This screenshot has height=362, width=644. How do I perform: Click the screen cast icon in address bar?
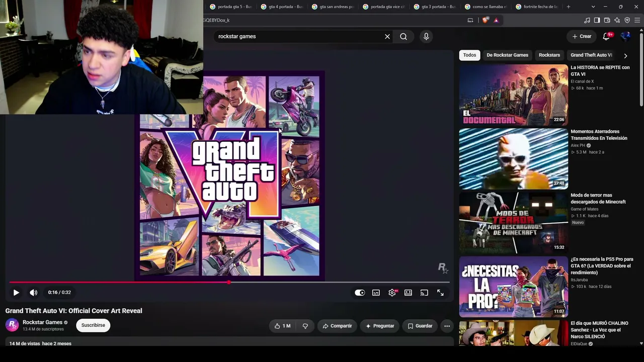[470, 20]
